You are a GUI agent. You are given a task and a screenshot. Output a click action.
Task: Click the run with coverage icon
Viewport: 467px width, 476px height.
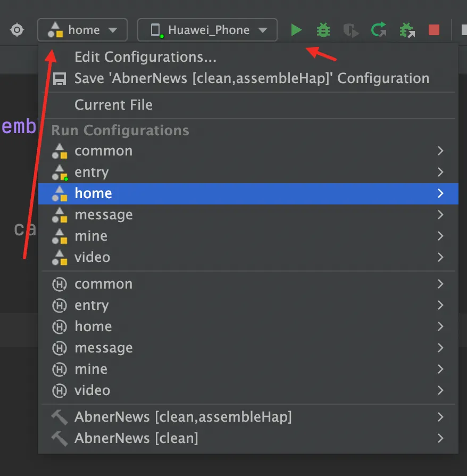351,30
